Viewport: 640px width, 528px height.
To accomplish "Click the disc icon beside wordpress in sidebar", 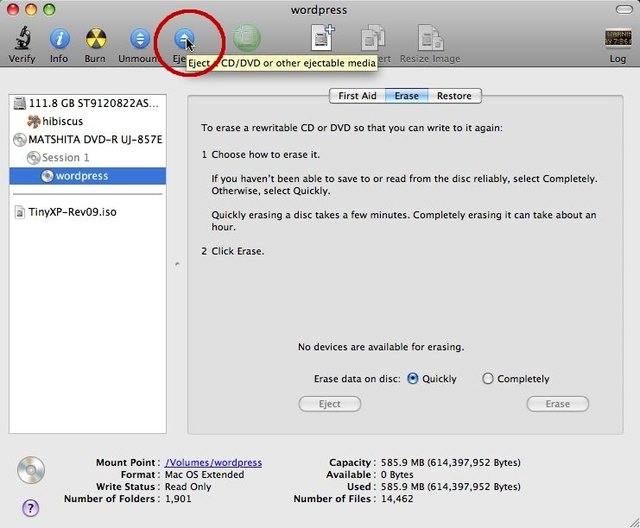I will tap(47, 176).
